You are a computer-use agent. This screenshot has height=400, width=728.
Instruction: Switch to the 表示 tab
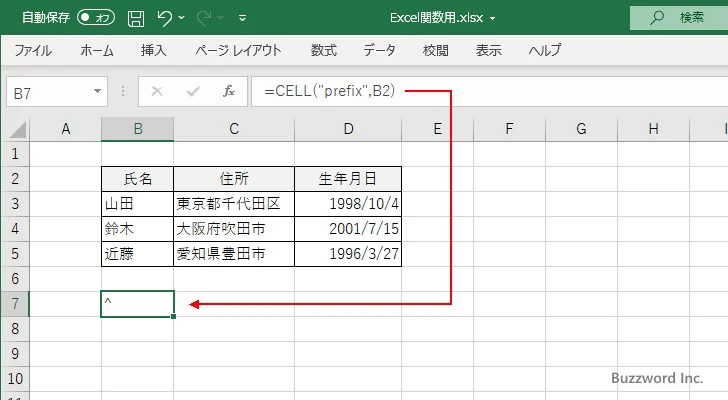click(x=488, y=50)
